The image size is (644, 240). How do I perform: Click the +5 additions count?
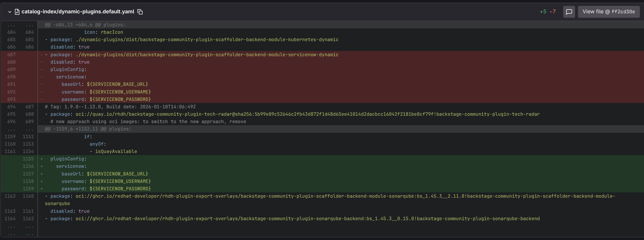click(x=543, y=12)
